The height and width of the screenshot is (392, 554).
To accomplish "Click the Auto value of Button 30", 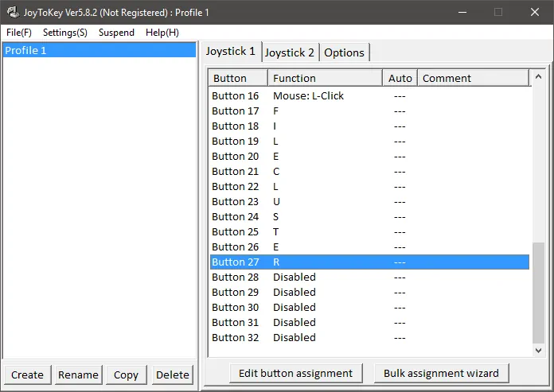I will pyautogui.click(x=400, y=308).
